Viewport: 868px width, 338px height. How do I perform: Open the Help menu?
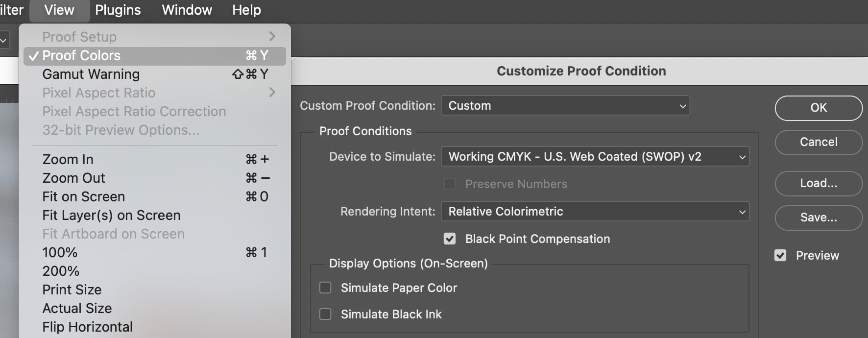coord(246,10)
